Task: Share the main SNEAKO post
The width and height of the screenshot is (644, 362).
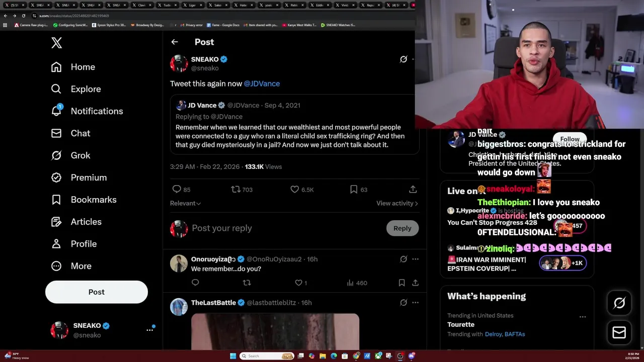Action: pos(413,190)
